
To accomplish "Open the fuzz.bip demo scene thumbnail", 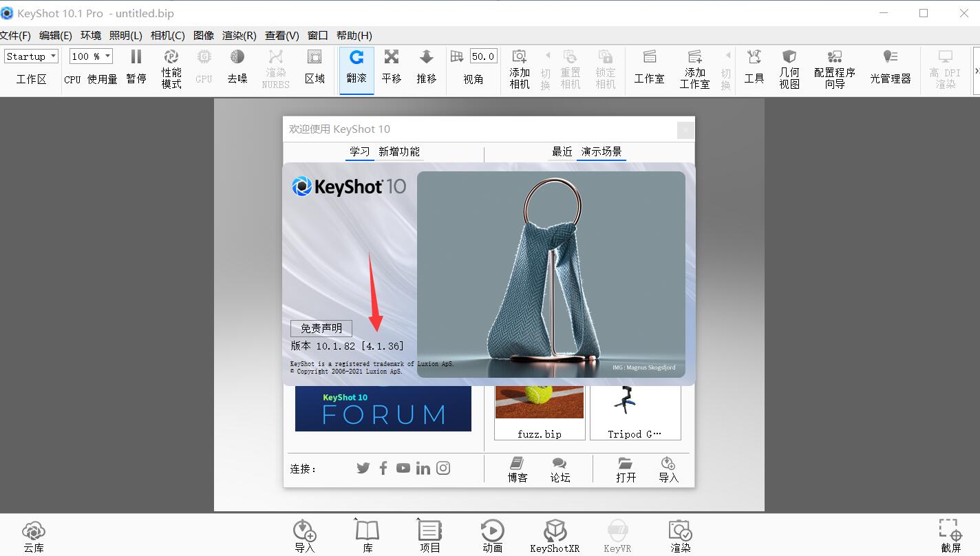I will click(540, 412).
